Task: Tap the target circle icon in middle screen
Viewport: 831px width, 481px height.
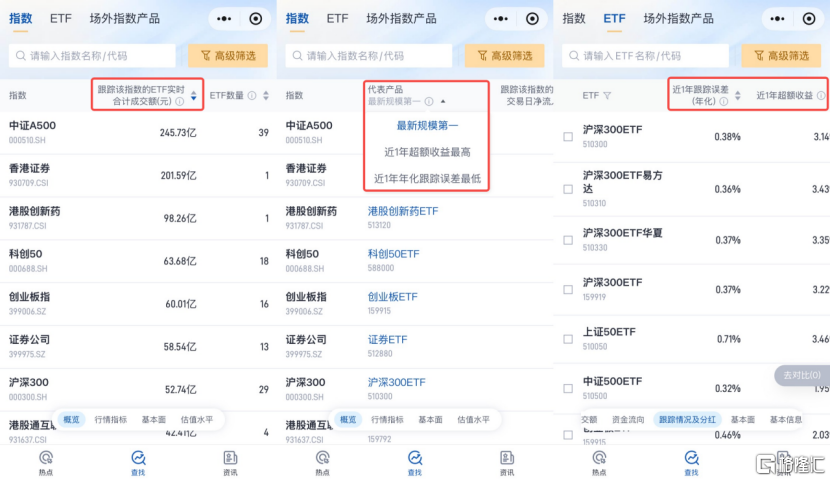Action: click(532, 19)
